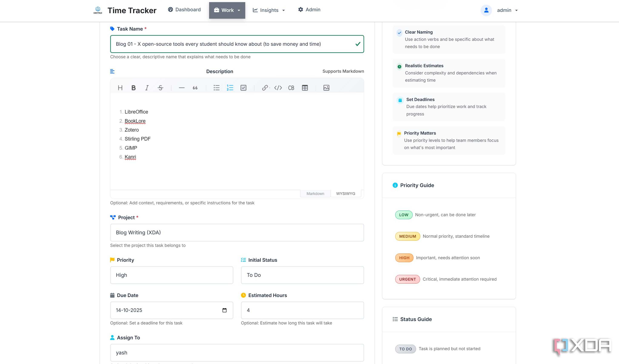Insert a blockquote
Screen dimensions: 619x364
[195, 88]
